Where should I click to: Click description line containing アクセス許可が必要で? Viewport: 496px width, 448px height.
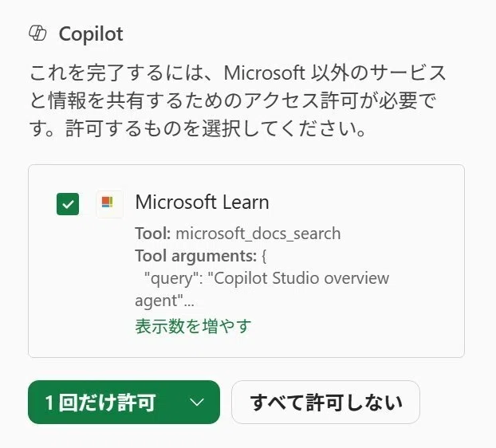pos(233,101)
